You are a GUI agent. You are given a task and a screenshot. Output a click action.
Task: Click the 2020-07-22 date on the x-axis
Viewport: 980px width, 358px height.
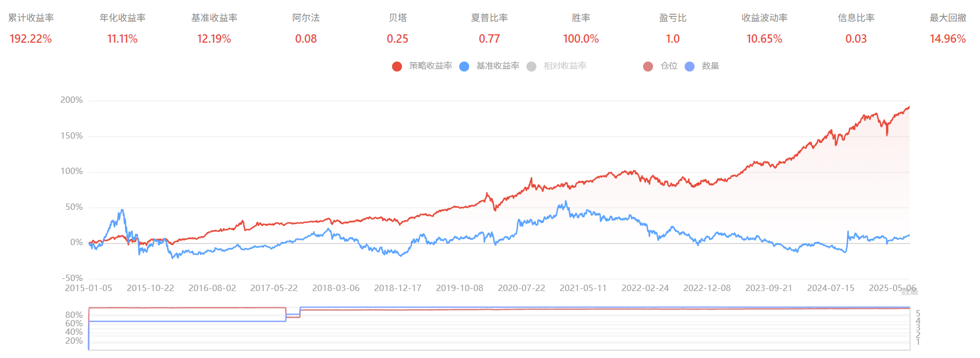(x=521, y=288)
